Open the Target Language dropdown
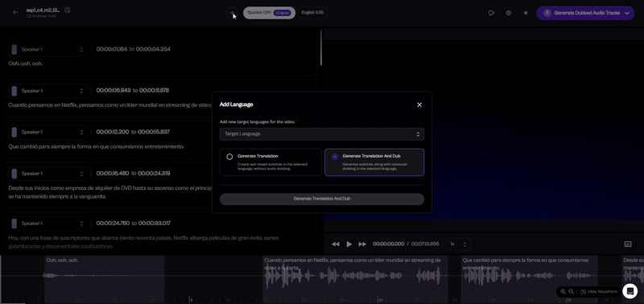The image size is (644, 304). click(x=321, y=134)
